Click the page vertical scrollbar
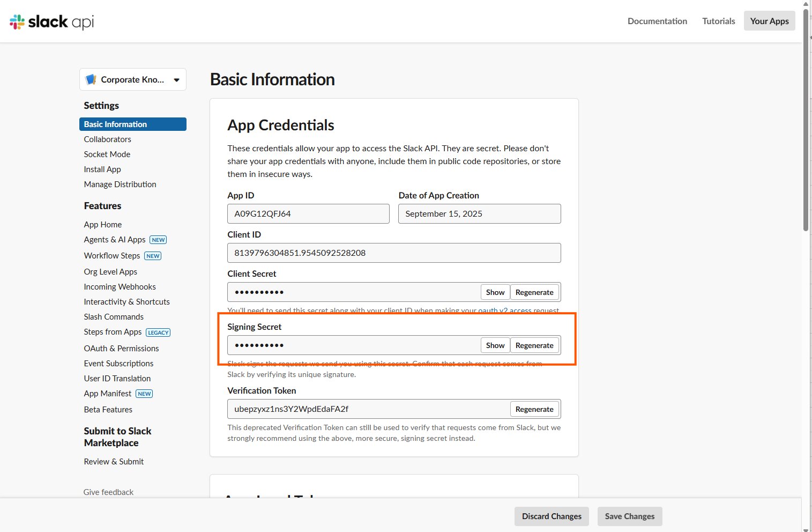812x532 pixels. point(806,118)
